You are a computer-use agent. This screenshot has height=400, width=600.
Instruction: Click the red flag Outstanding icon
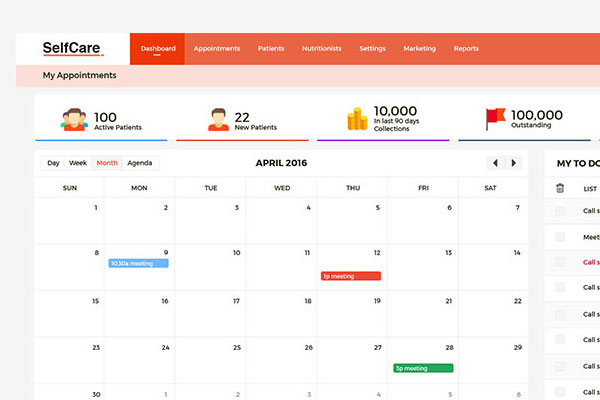[x=495, y=120]
